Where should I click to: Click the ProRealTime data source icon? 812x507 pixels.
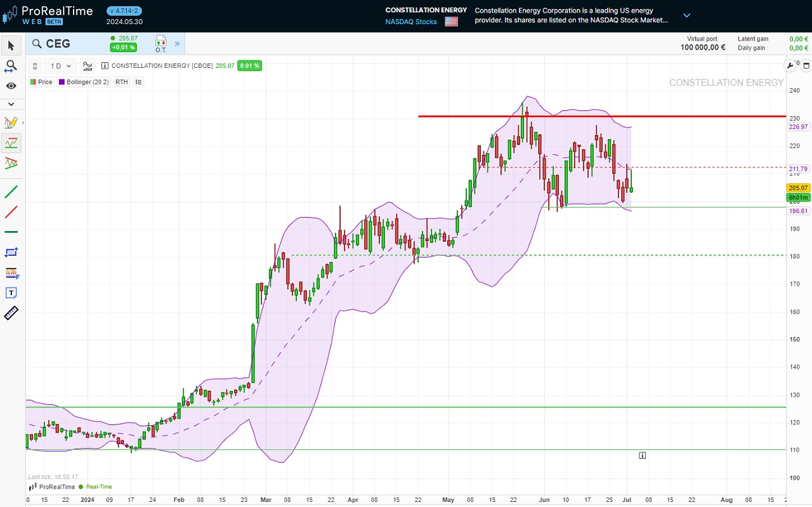point(33,487)
